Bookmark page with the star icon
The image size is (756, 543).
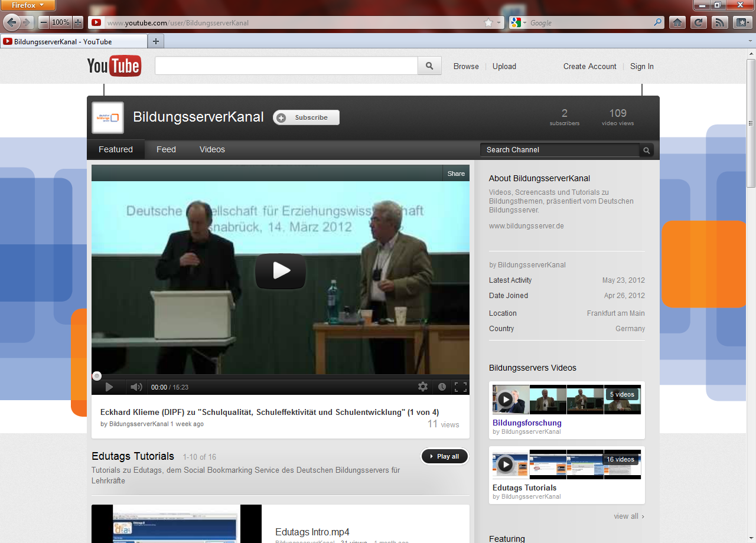(488, 22)
